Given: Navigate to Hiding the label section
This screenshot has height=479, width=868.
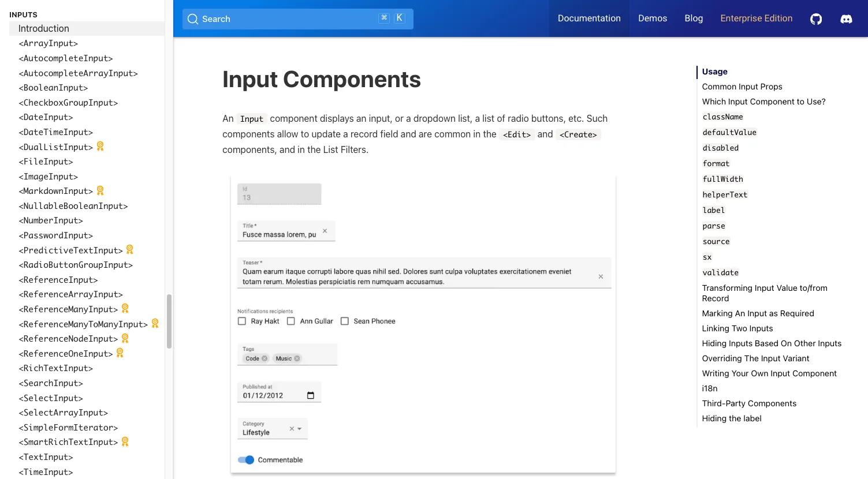Looking at the screenshot, I should [x=731, y=418].
